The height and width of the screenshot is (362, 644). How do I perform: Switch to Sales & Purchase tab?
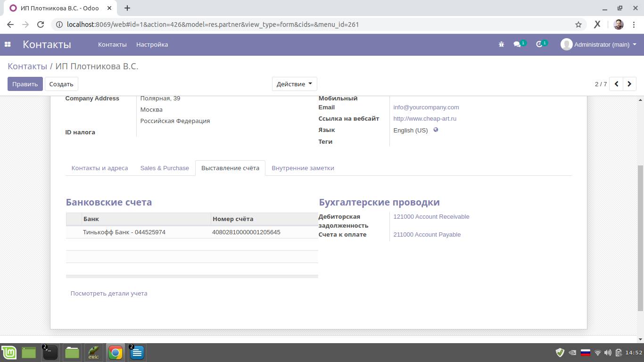[165, 168]
